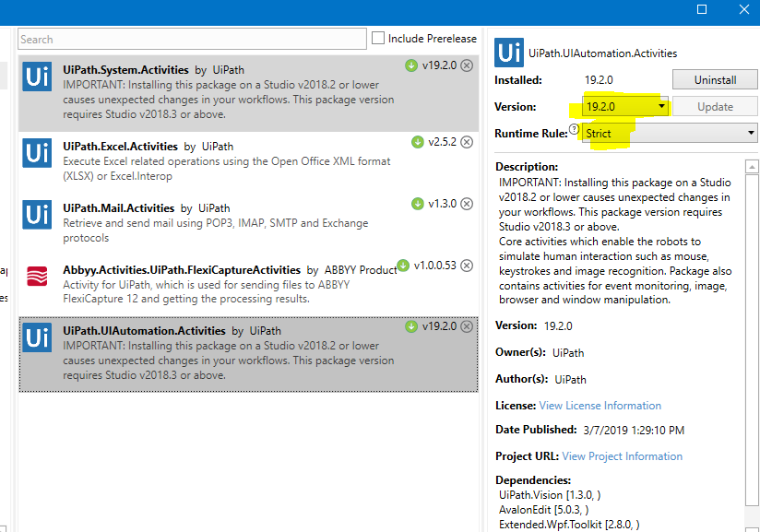Remove UiPath.System.Activities with its X icon
This screenshot has height=532, width=760.
[467, 65]
